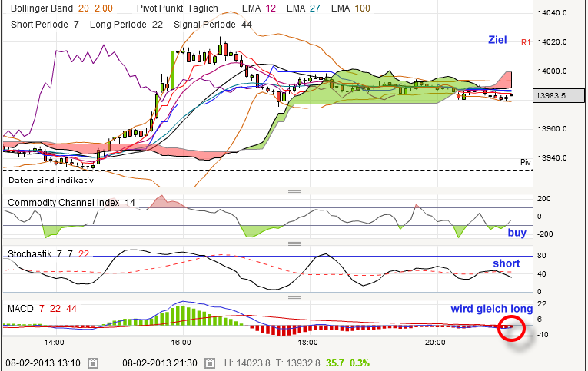Click the start date 08-02-2013 13:10
This screenshot has width=588, height=371.
click(x=43, y=363)
